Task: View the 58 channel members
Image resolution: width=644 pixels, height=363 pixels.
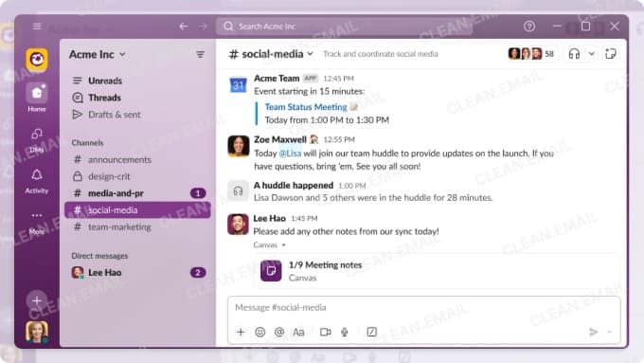Action: [x=531, y=54]
